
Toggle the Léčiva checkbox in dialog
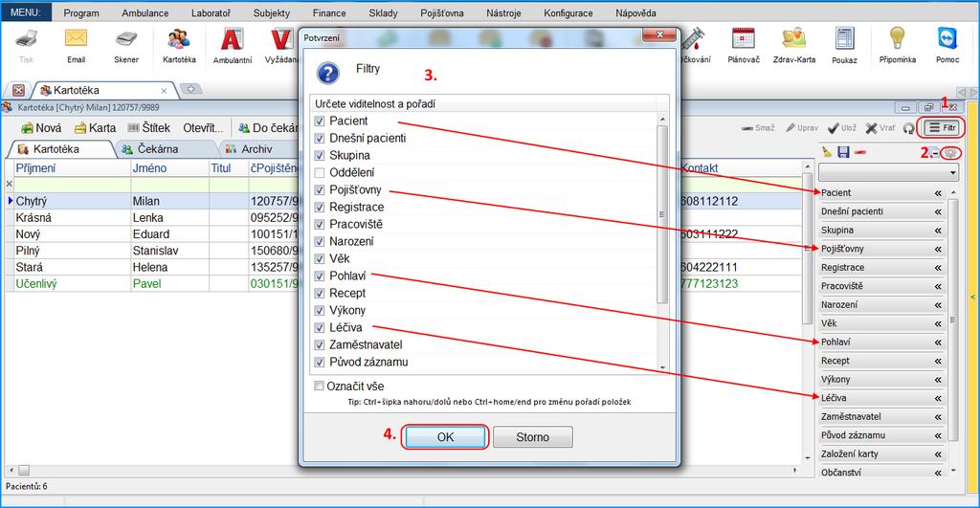coord(320,327)
